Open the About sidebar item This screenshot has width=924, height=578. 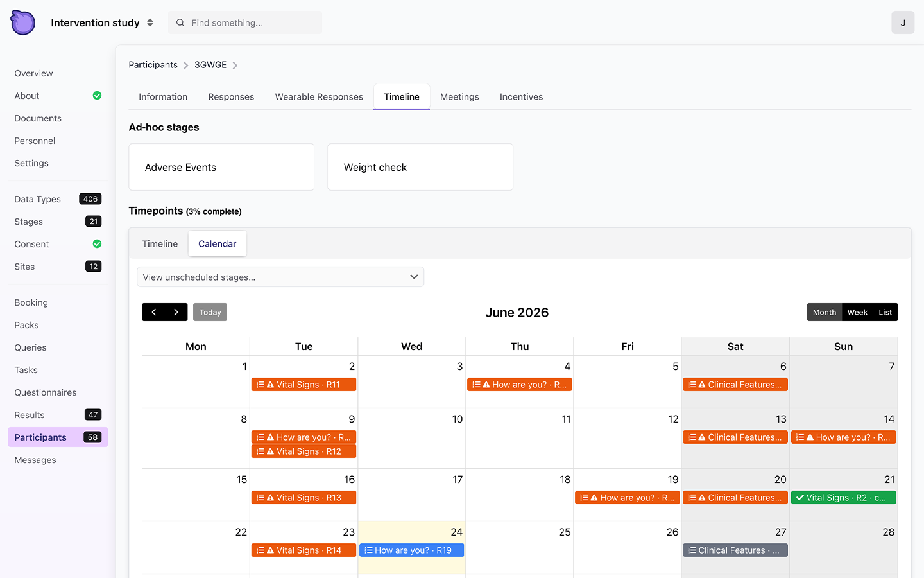pos(27,96)
